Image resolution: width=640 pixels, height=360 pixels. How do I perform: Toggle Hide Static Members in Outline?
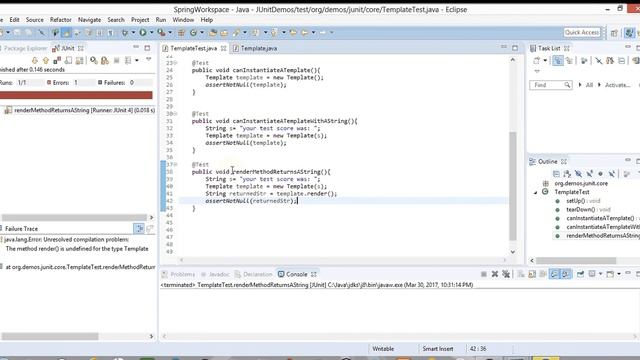(x=589, y=174)
